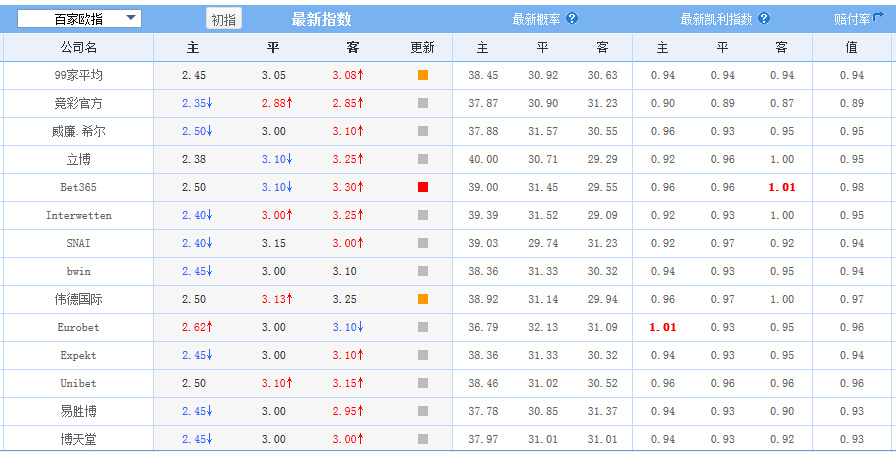Click 易胜博's home probability 37.78

(483, 411)
